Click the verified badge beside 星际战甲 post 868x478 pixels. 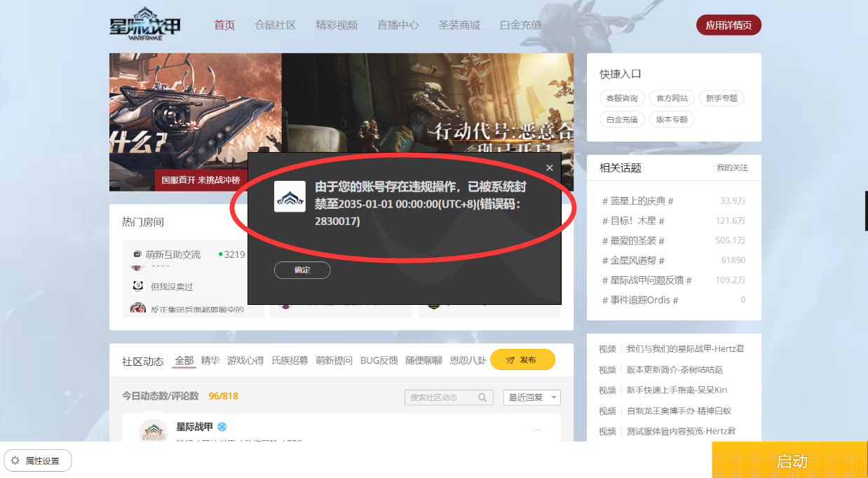click(x=222, y=426)
